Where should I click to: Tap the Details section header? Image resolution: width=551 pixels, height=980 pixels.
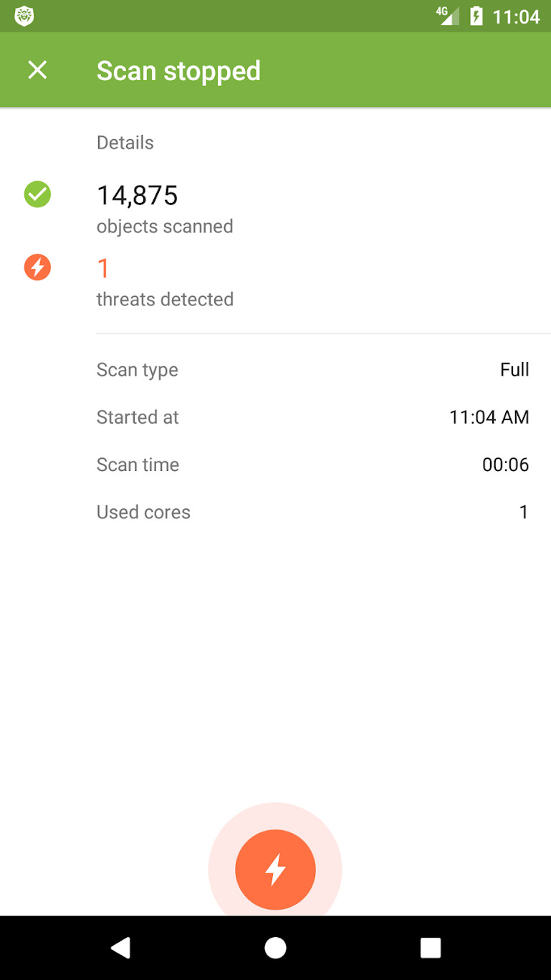tap(125, 143)
